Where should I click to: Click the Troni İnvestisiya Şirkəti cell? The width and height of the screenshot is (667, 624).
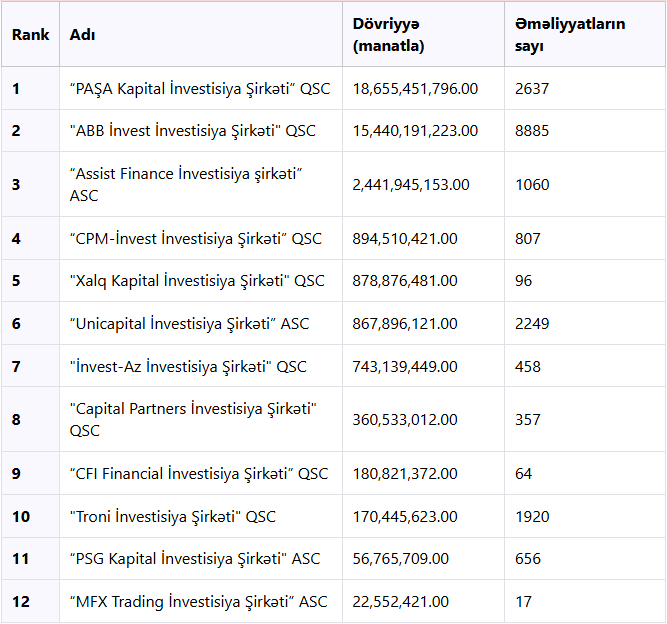click(173, 517)
